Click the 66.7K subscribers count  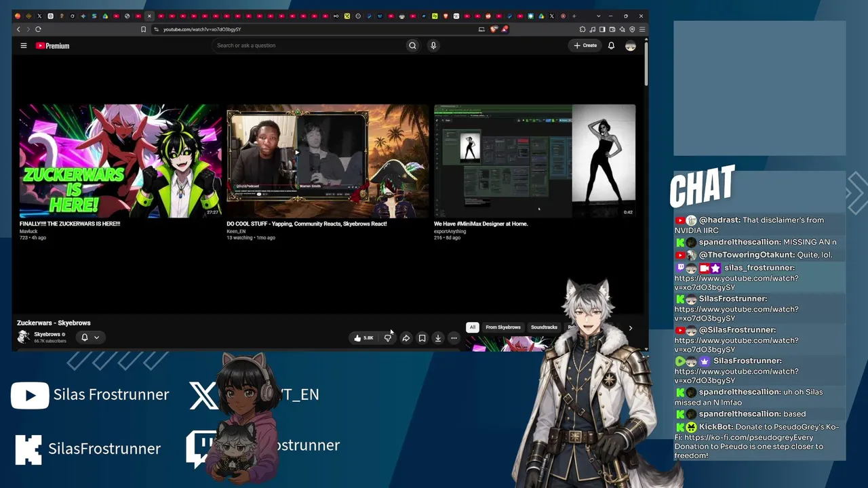[x=50, y=341]
